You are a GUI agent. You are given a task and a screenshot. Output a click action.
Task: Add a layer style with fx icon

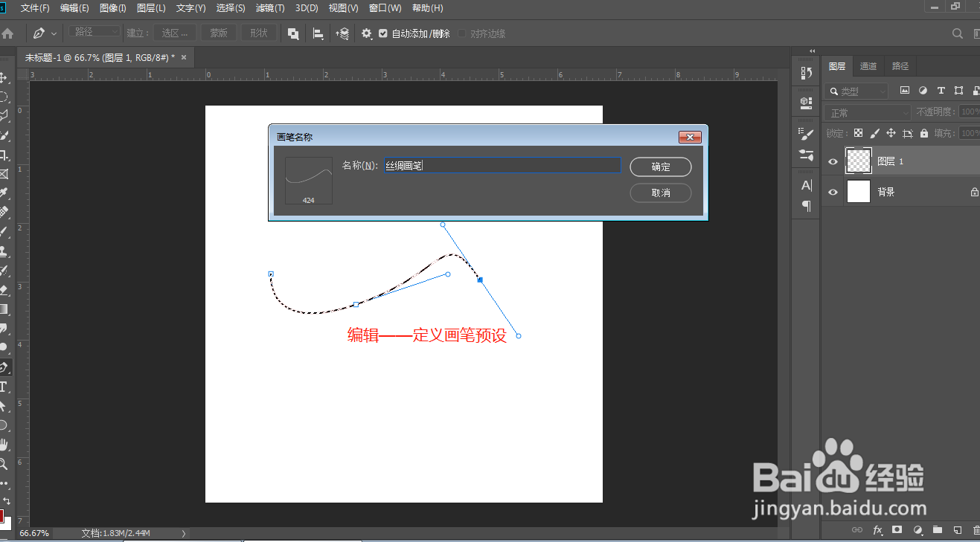coord(877,530)
